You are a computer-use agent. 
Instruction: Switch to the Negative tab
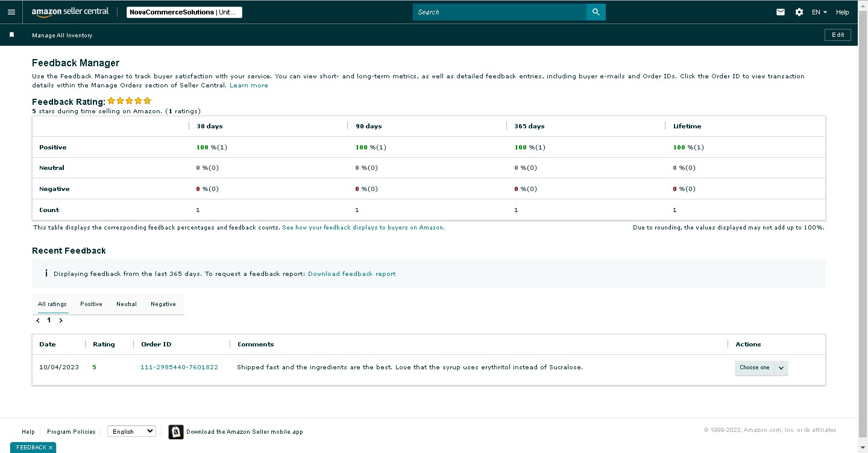click(163, 304)
